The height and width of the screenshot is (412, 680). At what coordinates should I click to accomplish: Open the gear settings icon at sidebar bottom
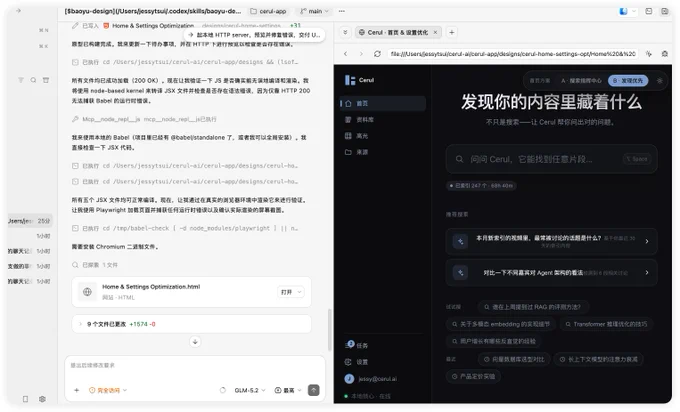point(42,399)
